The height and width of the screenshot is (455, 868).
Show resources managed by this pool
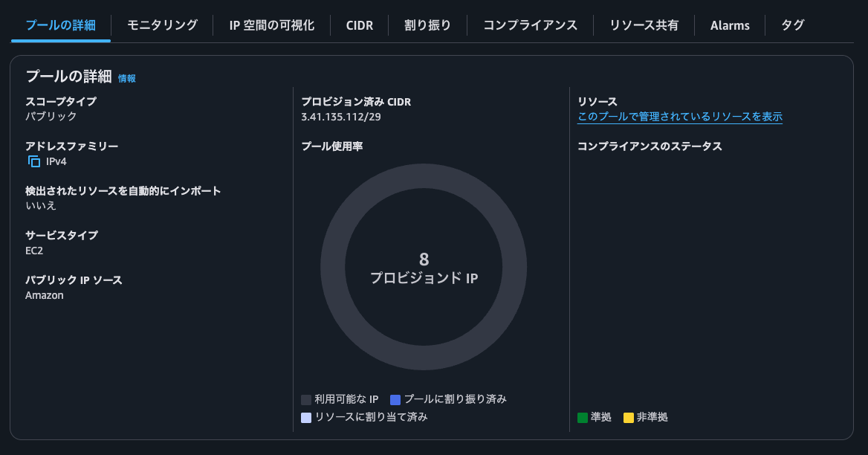point(681,117)
